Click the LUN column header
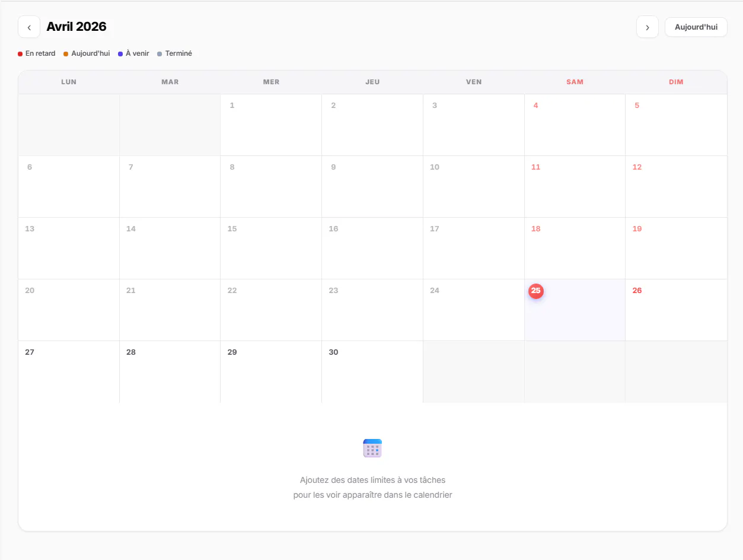This screenshot has width=743, height=560. [69, 82]
